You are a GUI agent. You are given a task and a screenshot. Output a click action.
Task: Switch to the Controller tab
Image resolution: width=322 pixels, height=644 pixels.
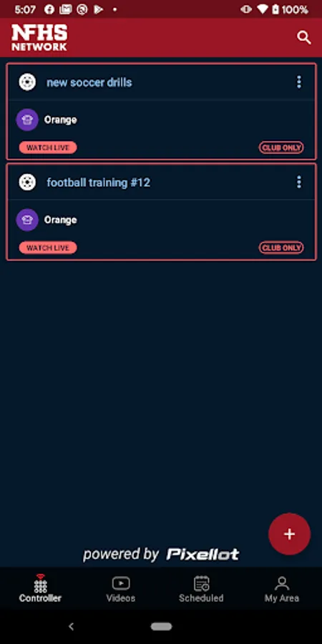(x=40, y=588)
